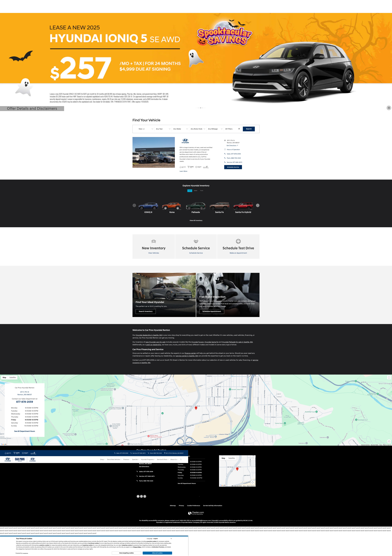Open the Shop menu
Screen dimensions: 392x556
pyautogui.click(x=103, y=459)
